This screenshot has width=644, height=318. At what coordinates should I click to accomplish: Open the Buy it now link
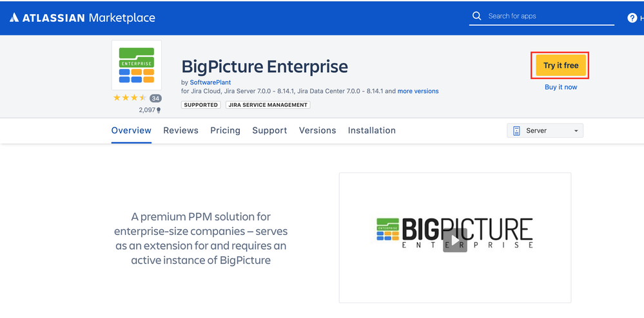(561, 87)
